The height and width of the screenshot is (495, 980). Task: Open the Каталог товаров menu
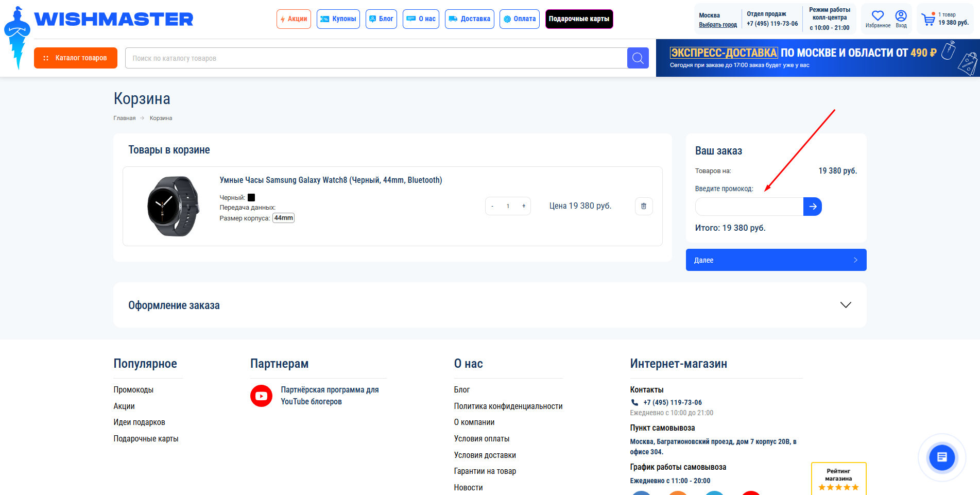[x=76, y=58]
